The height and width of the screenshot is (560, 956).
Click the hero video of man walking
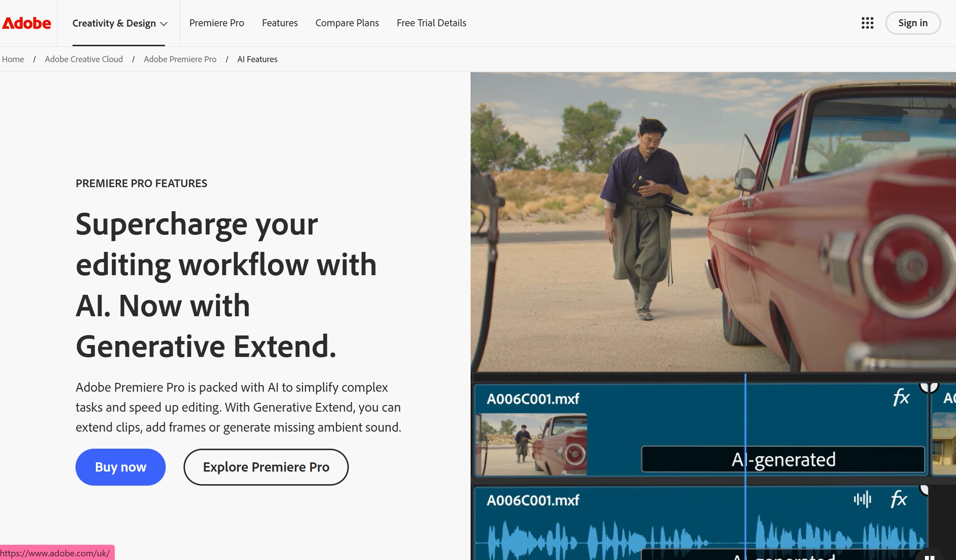click(x=713, y=222)
